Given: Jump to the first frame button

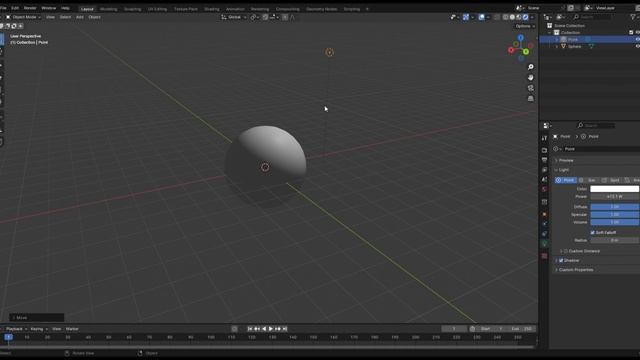Looking at the screenshot, I should 250,329.
